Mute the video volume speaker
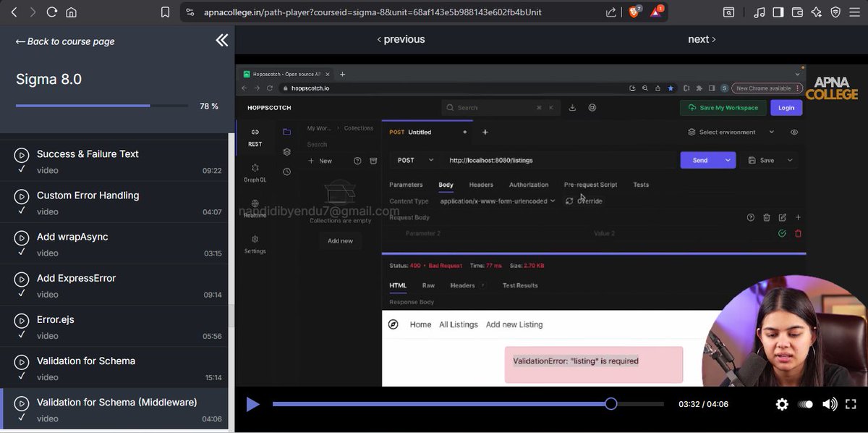The width and height of the screenshot is (868, 433). click(830, 404)
